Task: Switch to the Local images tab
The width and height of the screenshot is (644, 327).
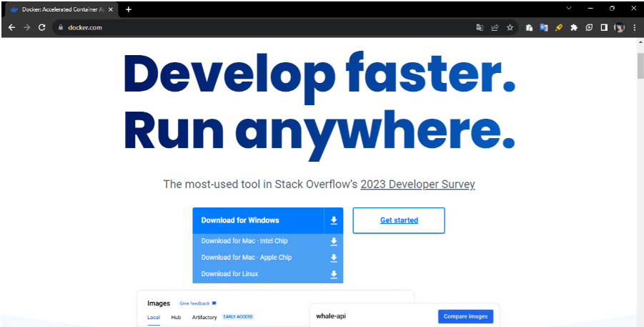Action: [x=154, y=317]
